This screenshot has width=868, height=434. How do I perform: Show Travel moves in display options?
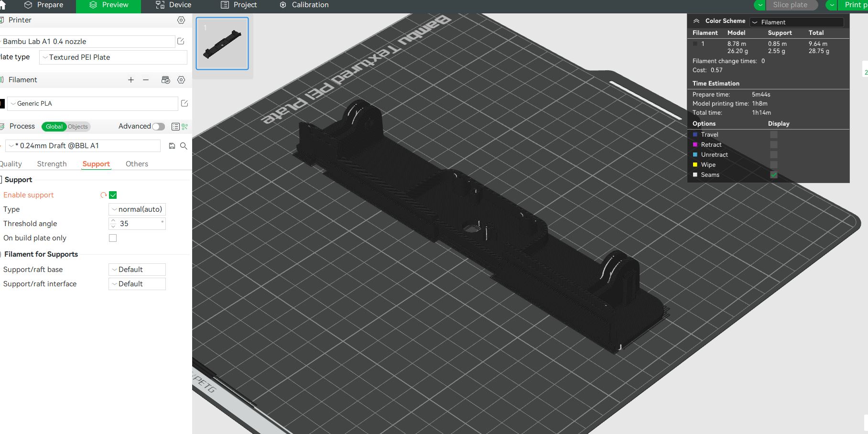coord(774,135)
